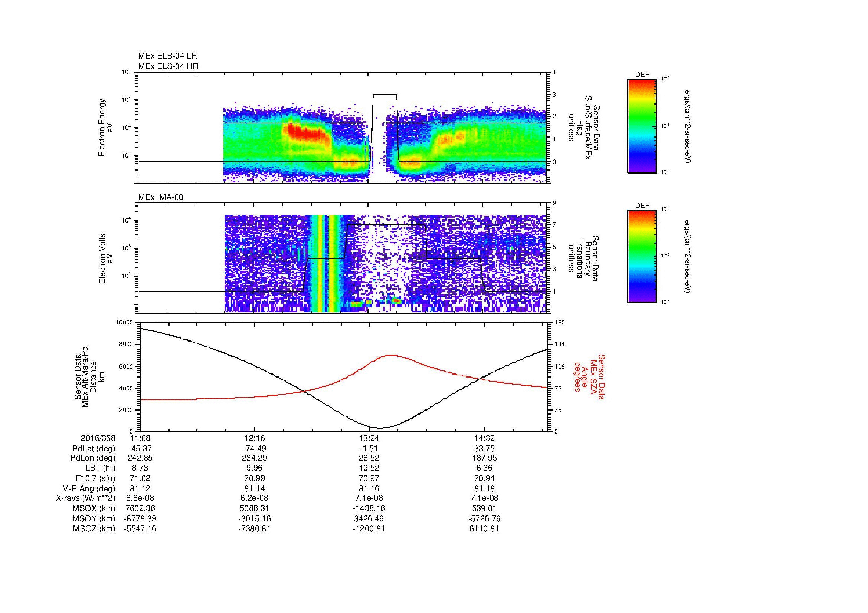Click PdLat value -74.49
This screenshot has height=613, width=868.
click(x=255, y=449)
